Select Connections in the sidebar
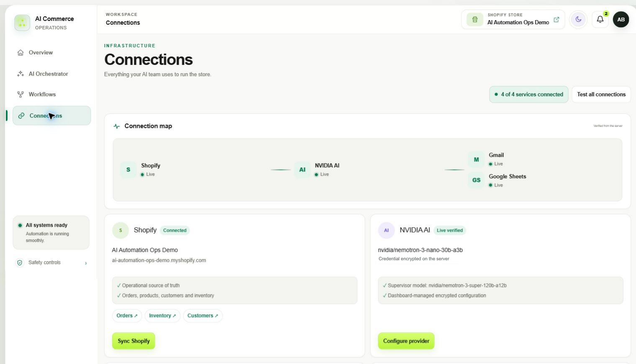The width and height of the screenshot is (636, 364). (x=51, y=116)
